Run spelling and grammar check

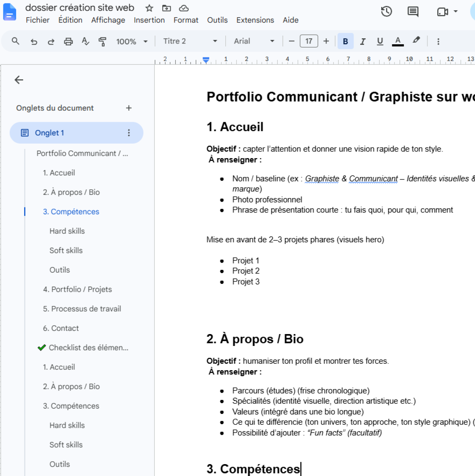(x=85, y=42)
